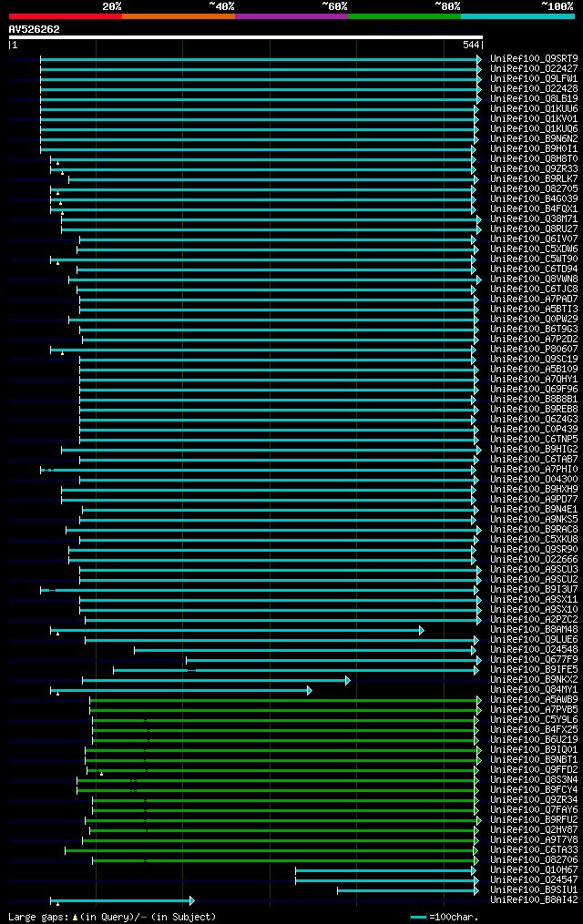Screen dimensions: 583x924
Task: Select the UniRef100_Q8RU27 label
Action: 534,229
